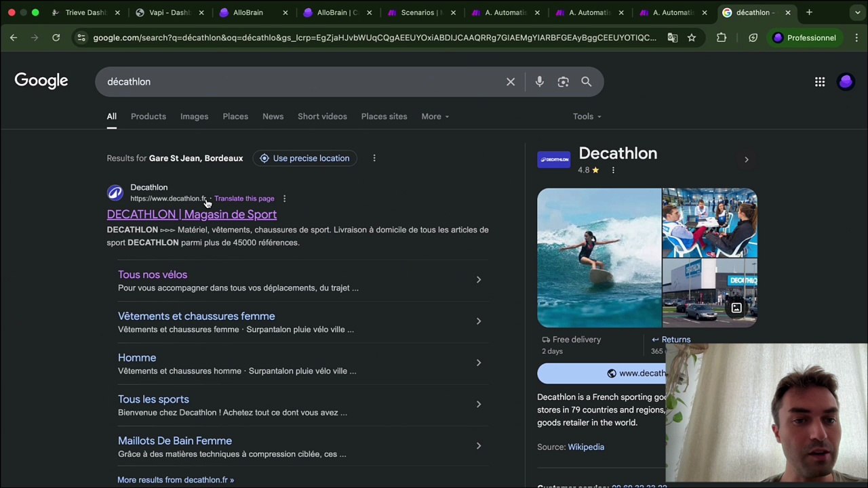Open the Professionnel profile button
The width and height of the screenshot is (868, 488).
pos(805,38)
